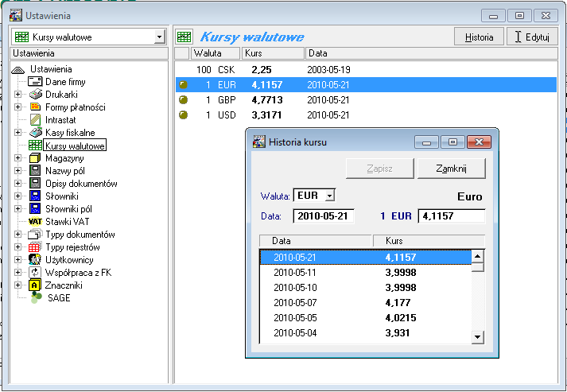Viewport: 567px width, 392px height.
Task: Click the Historia kursu title bar icon
Action: click(258, 142)
